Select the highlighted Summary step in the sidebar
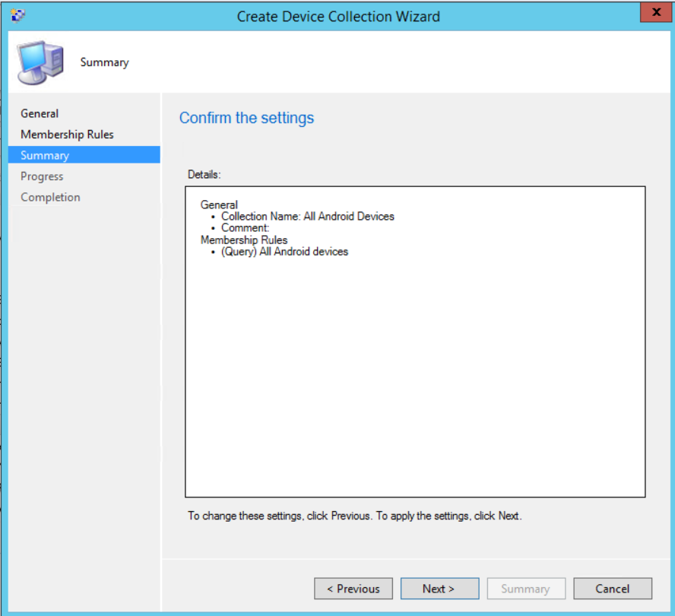This screenshot has height=616, width=675. coord(45,155)
